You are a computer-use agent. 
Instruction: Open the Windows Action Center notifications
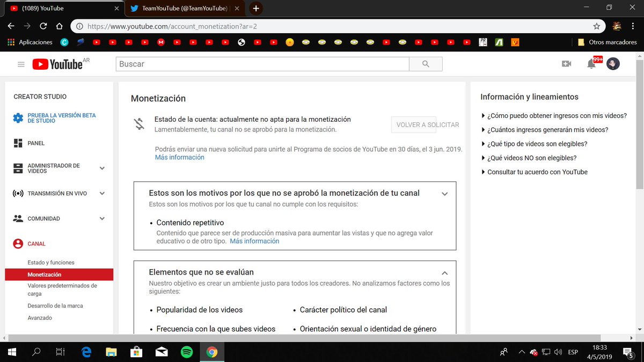point(628,352)
